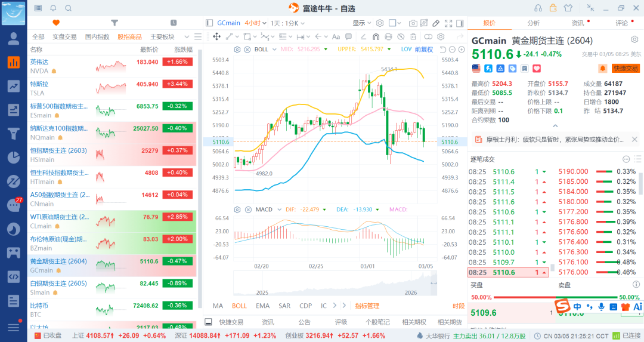Open the chart layout square dropdown
This screenshot has width=644, height=342.
coord(395,23)
